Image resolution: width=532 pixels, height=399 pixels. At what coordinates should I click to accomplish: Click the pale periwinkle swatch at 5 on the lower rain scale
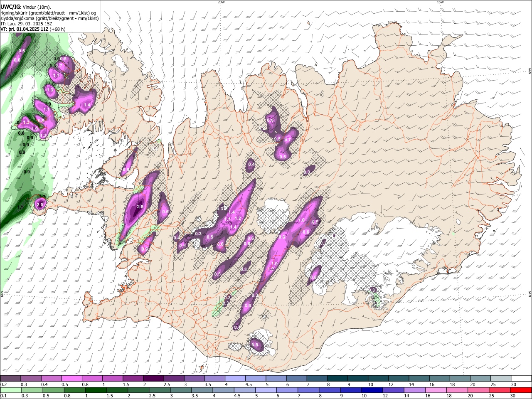click(x=266, y=390)
